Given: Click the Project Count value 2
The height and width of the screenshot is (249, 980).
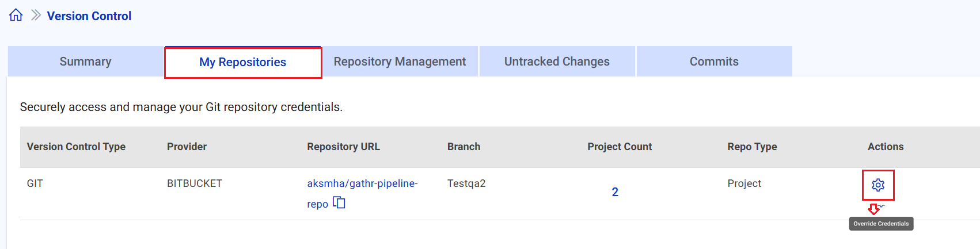Looking at the screenshot, I should tap(615, 192).
